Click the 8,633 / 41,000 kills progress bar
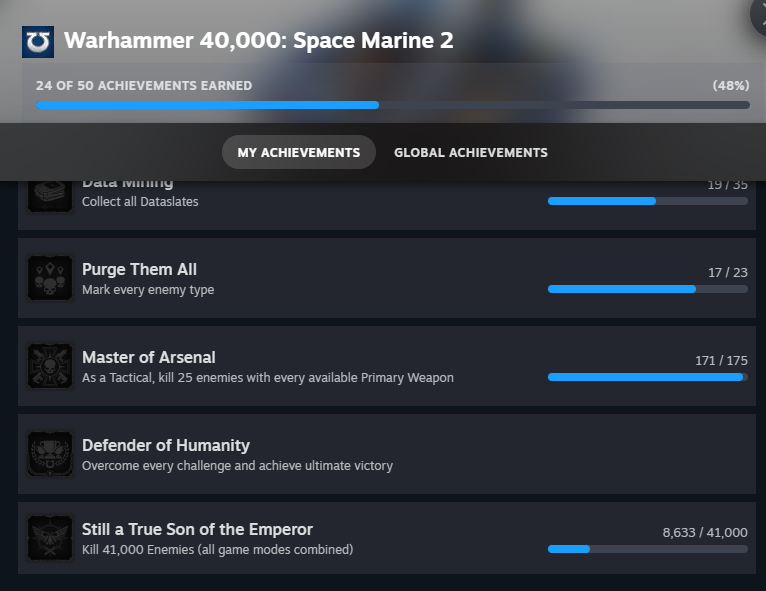Screen dimensions: 766x591 pos(647,549)
